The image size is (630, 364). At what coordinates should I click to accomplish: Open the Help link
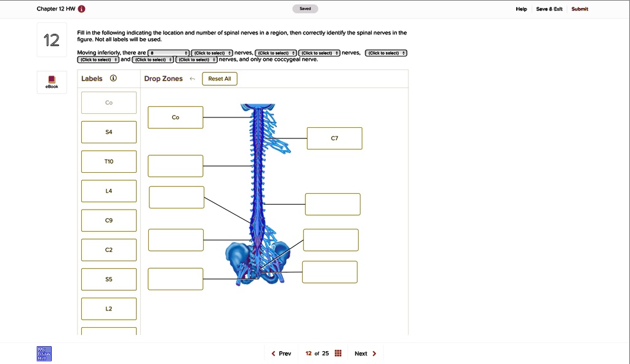click(521, 9)
